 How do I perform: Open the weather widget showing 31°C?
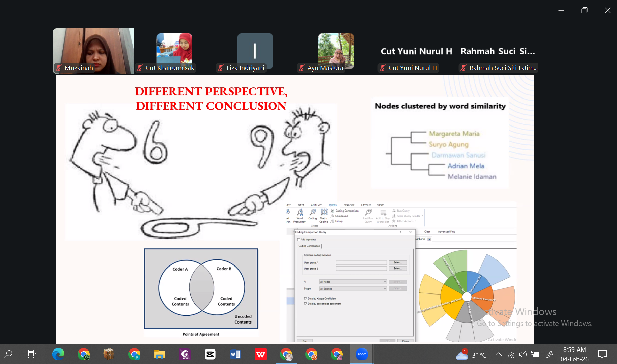(x=471, y=355)
